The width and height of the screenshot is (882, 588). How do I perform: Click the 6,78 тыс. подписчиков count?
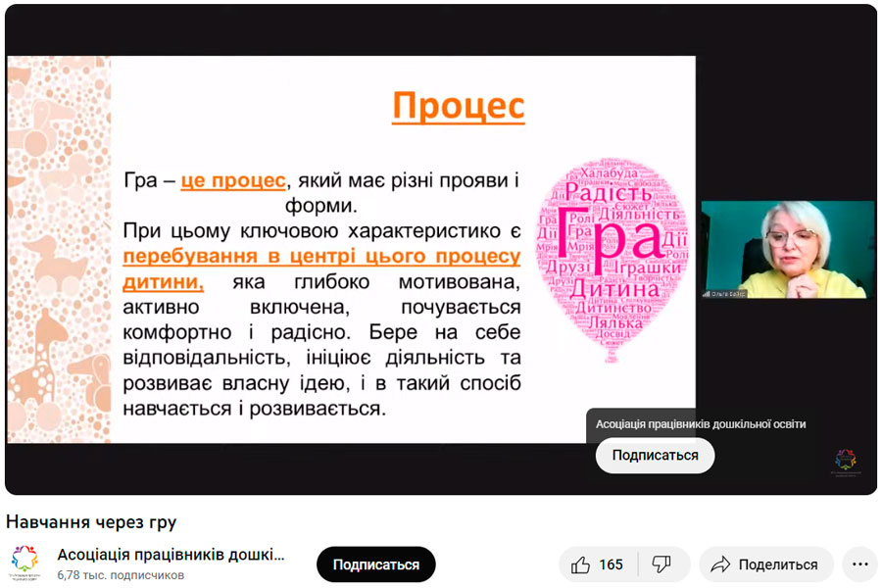point(121,575)
